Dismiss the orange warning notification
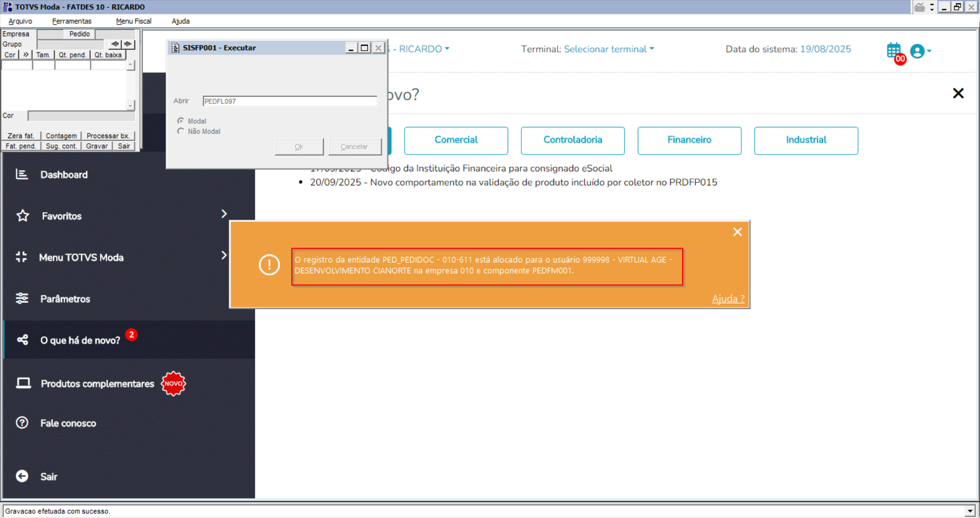 737,232
